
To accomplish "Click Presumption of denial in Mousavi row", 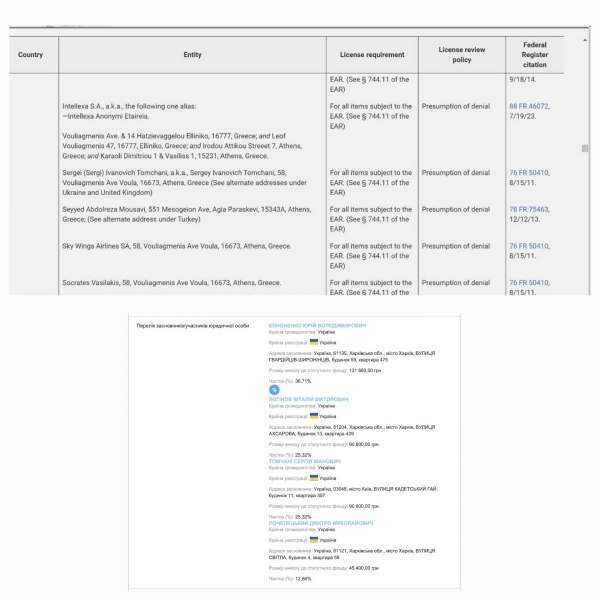I will 456,209.
